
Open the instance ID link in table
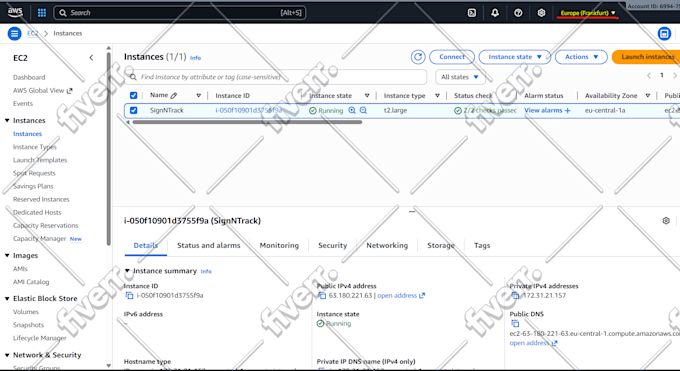[x=249, y=110]
